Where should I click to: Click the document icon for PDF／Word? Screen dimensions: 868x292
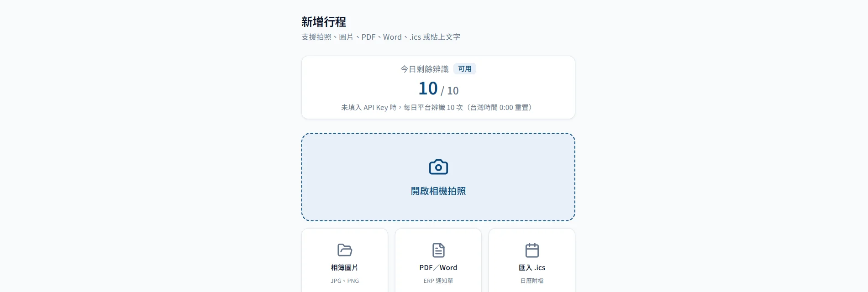(x=438, y=250)
